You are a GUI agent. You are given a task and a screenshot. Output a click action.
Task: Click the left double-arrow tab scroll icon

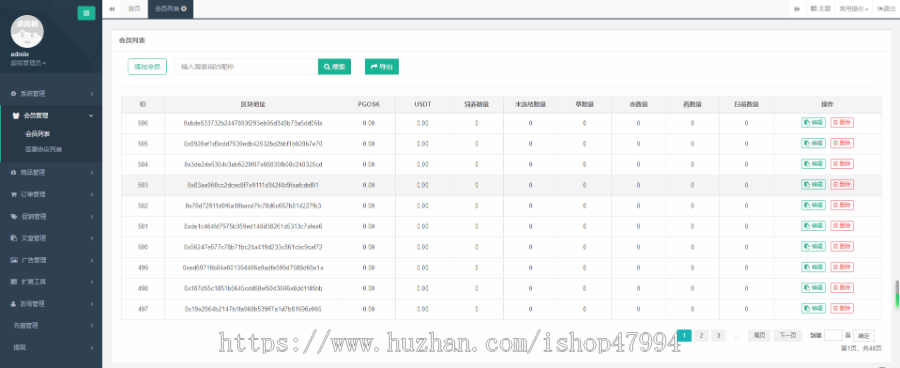(x=112, y=9)
